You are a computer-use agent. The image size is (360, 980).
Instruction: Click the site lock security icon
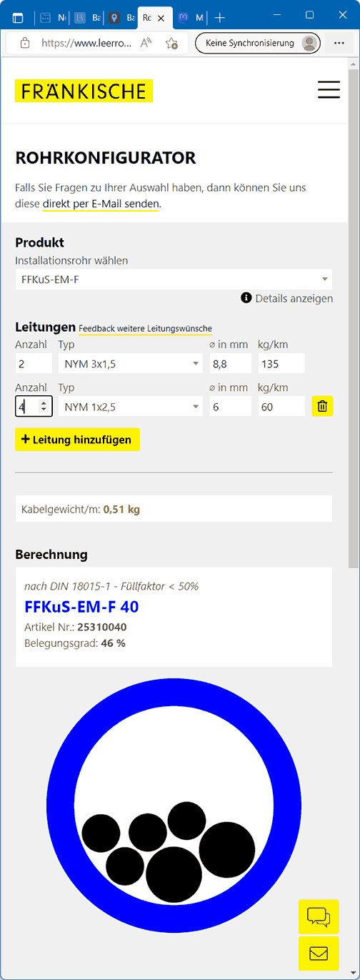25,43
